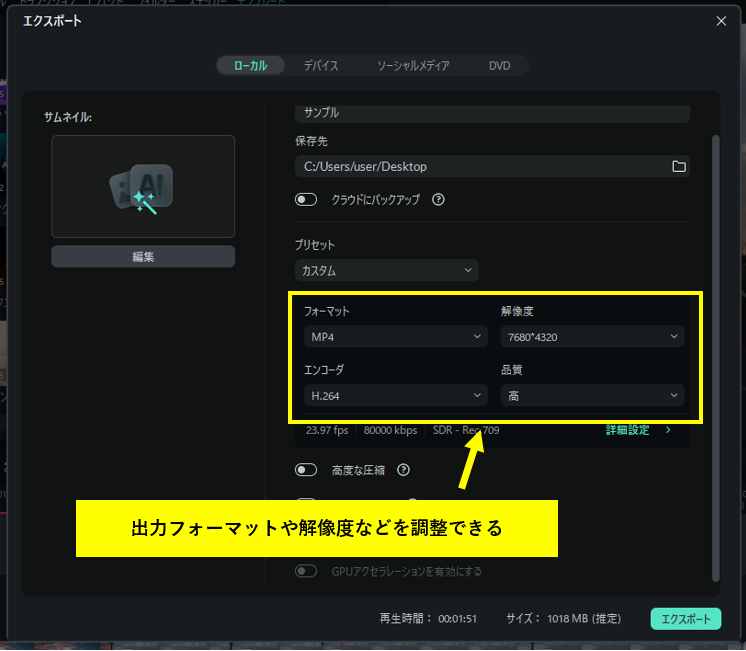
Task: Switch to the ローカル tab
Action: coord(251,65)
